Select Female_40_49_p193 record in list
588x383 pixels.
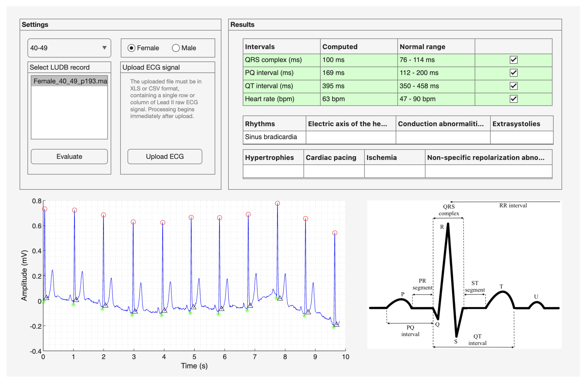pos(69,81)
